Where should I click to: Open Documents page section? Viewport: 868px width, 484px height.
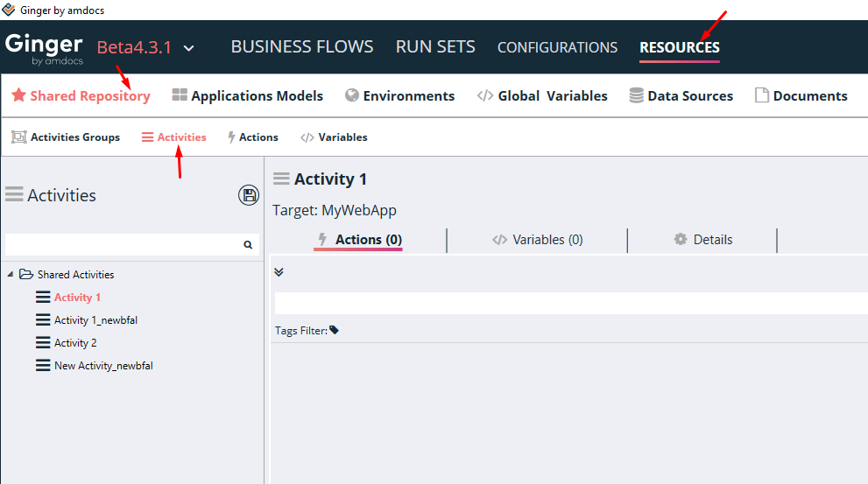pyautogui.click(x=801, y=96)
